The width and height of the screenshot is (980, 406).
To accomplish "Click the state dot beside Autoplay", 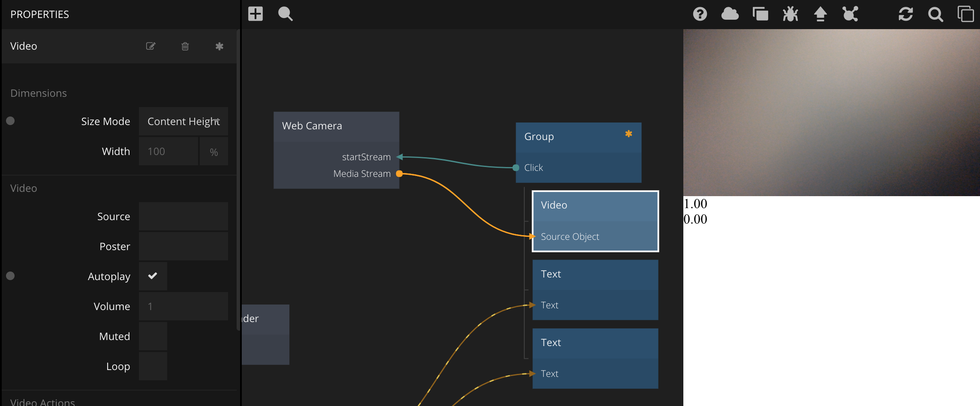I will click(11, 276).
